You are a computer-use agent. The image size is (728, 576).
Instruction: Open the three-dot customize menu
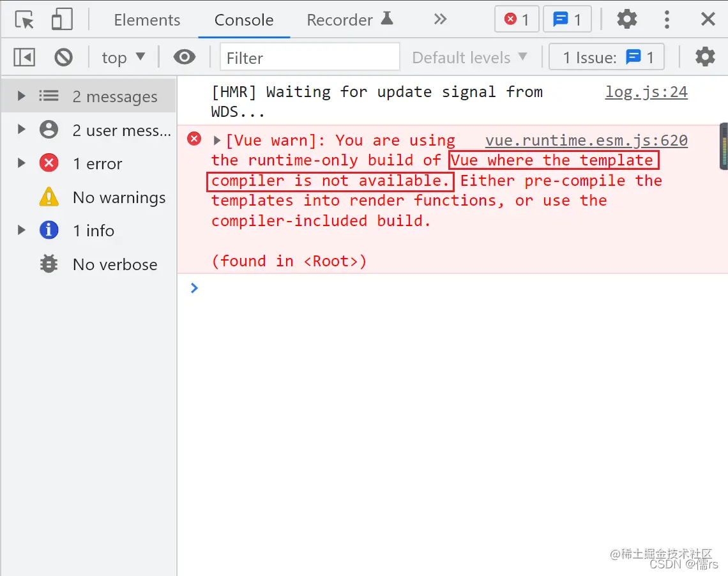(x=667, y=20)
